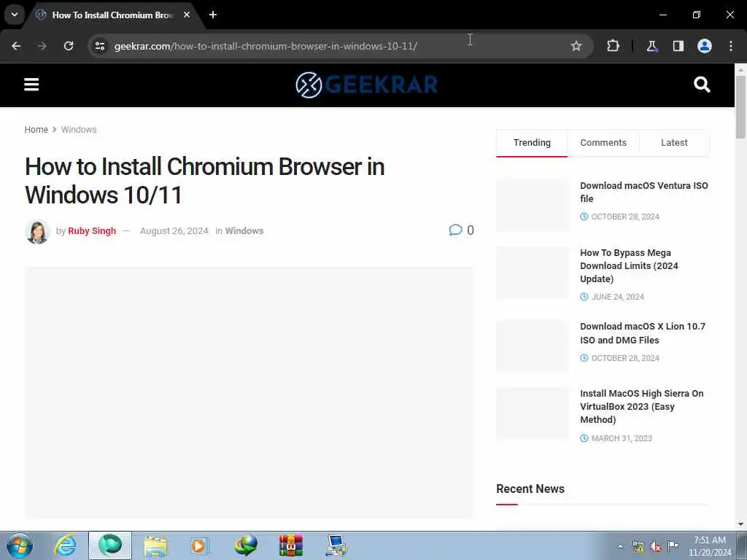Click the October 28, 2024 date under Ventura
Screen dimensions: 747x560
pyautogui.click(x=625, y=217)
